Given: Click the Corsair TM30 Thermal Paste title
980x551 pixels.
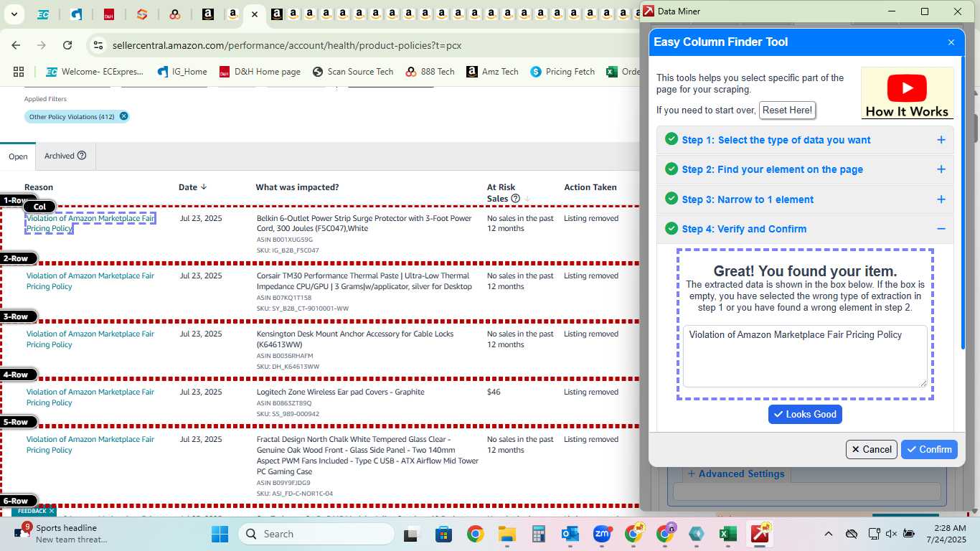Looking at the screenshot, I should pos(363,281).
